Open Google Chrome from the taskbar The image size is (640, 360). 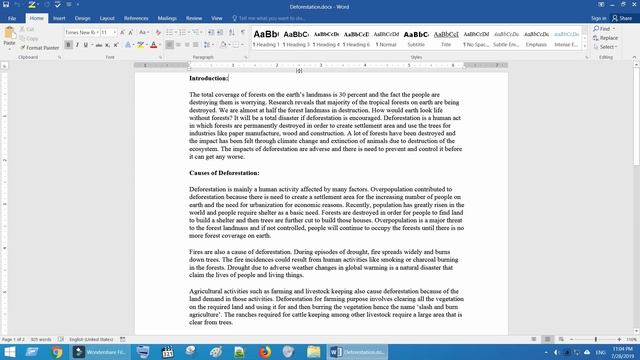point(57,352)
